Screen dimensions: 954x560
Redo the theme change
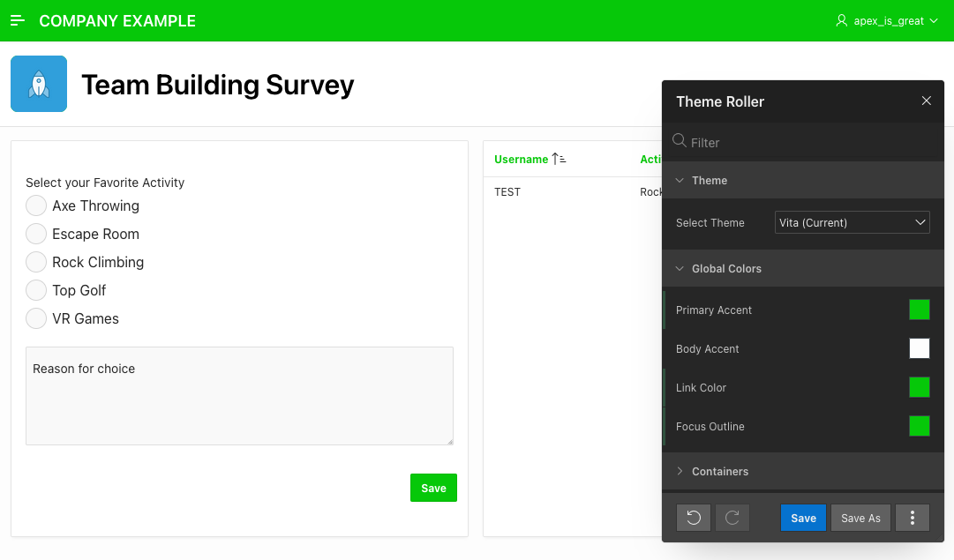click(x=732, y=518)
